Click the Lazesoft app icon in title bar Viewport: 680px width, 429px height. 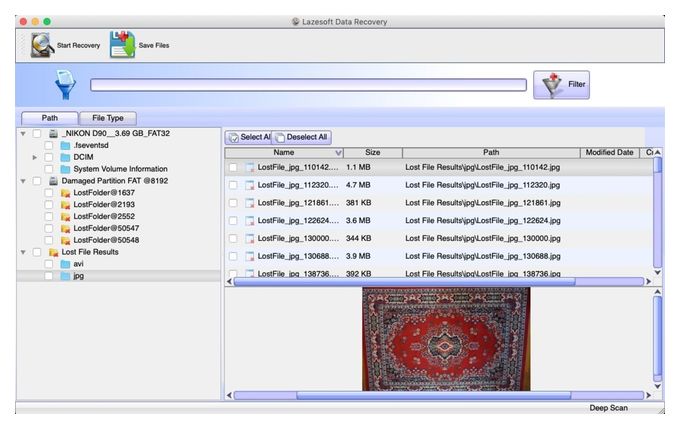295,22
